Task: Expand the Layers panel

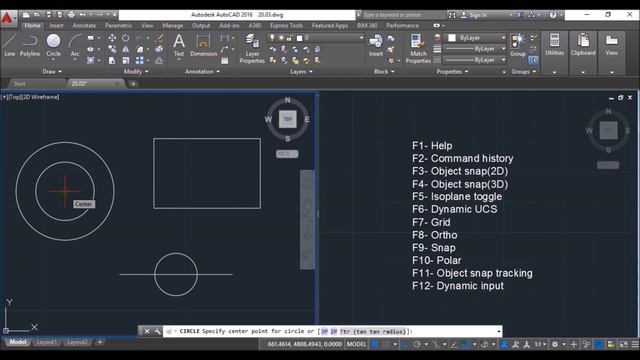Action: click(x=301, y=71)
